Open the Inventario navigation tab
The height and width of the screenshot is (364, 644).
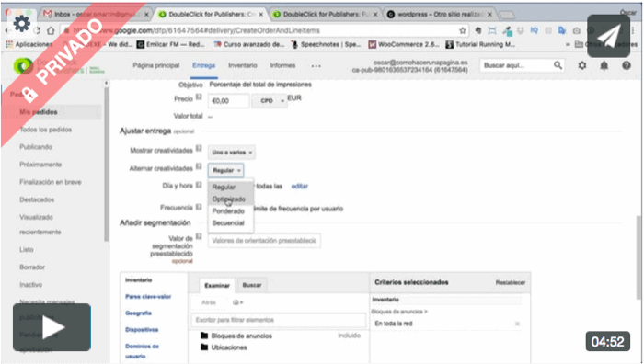click(243, 65)
